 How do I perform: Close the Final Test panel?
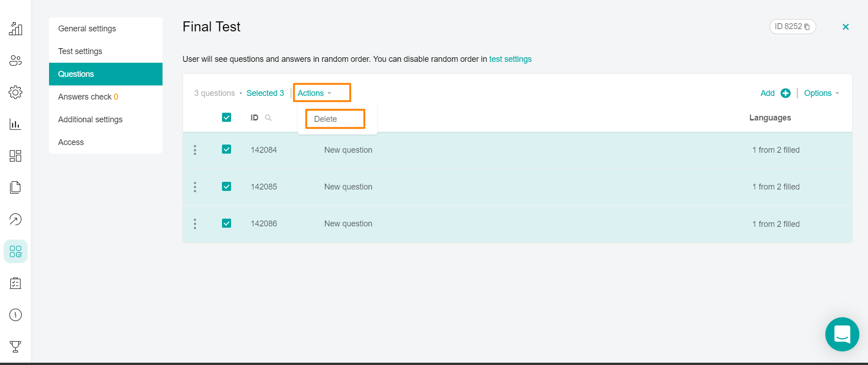pos(846,27)
